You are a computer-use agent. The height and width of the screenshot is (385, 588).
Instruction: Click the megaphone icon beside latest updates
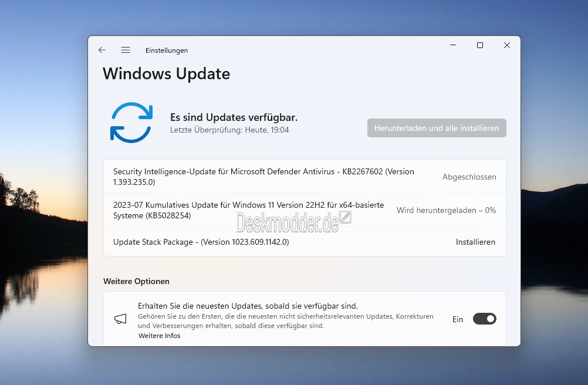pos(120,319)
